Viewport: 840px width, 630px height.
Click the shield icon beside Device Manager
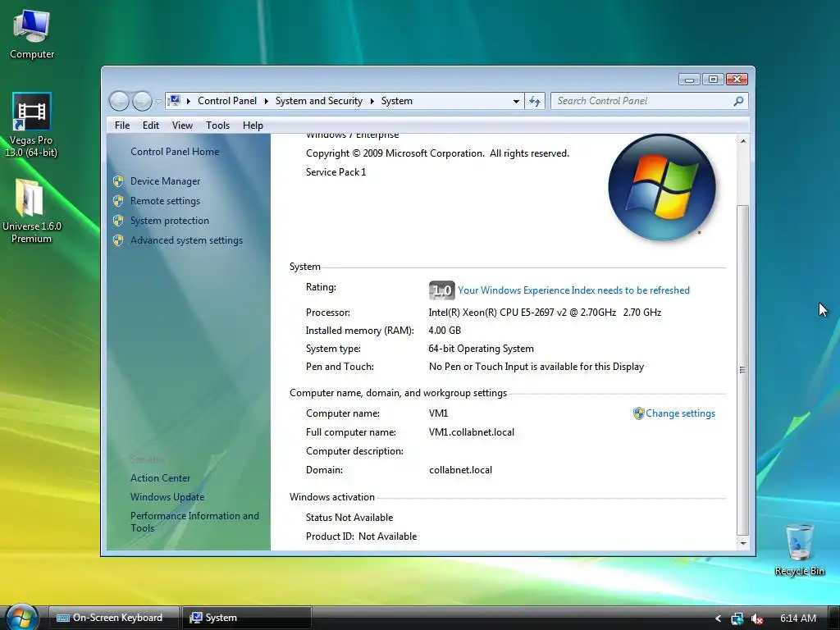pyautogui.click(x=118, y=181)
